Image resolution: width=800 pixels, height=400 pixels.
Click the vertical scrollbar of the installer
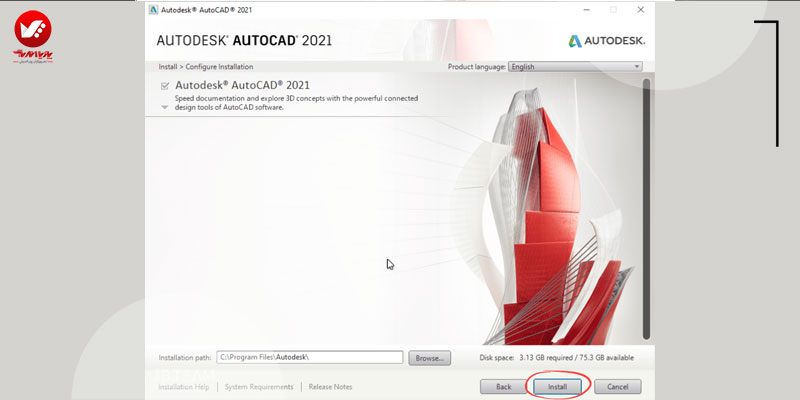point(646,209)
